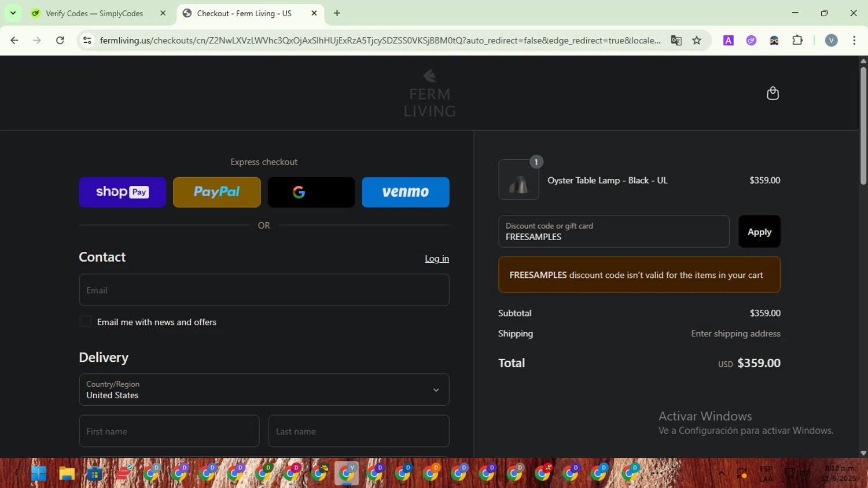Click the First name field

[x=169, y=431]
